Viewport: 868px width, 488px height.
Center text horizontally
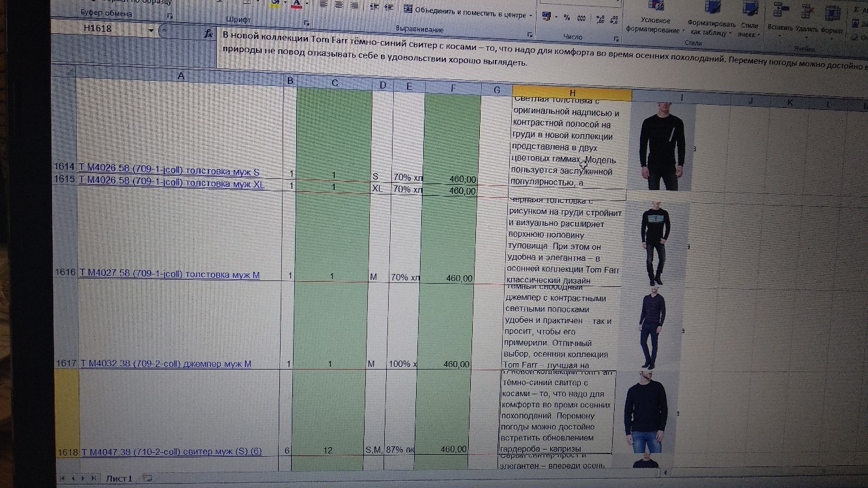(339, 5)
